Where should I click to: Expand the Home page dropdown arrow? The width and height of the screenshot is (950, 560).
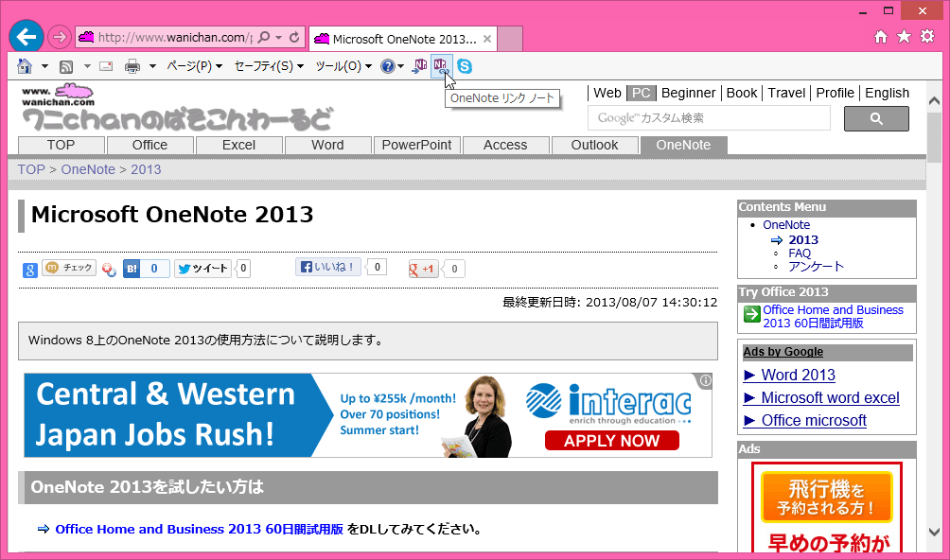pos(44,66)
